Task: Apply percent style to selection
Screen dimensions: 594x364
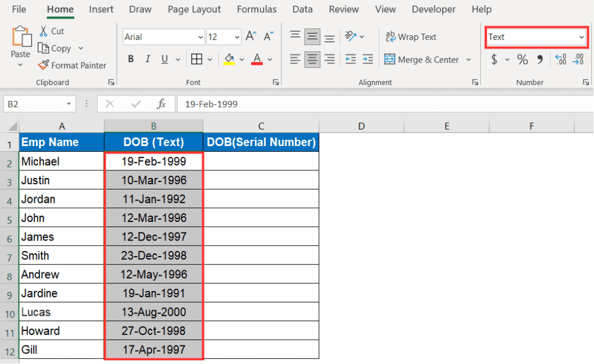Action: pyautogui.click(x=521, y=59)
